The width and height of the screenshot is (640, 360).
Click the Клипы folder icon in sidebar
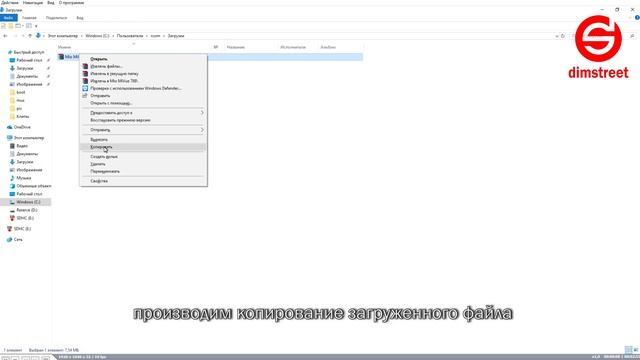pos(12,116)
